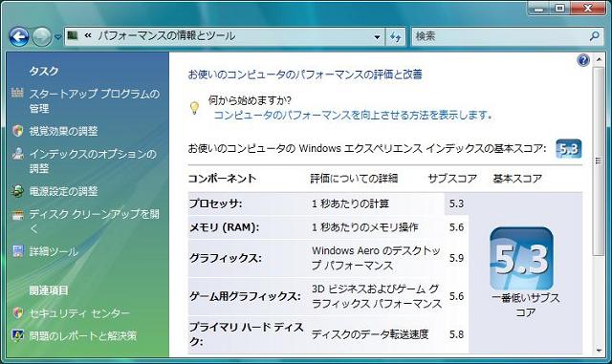Click the light bulb tip icon

[194, 108]
